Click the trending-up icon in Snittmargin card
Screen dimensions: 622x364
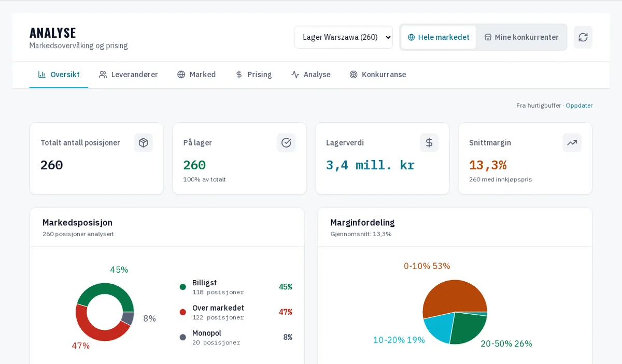572,142
